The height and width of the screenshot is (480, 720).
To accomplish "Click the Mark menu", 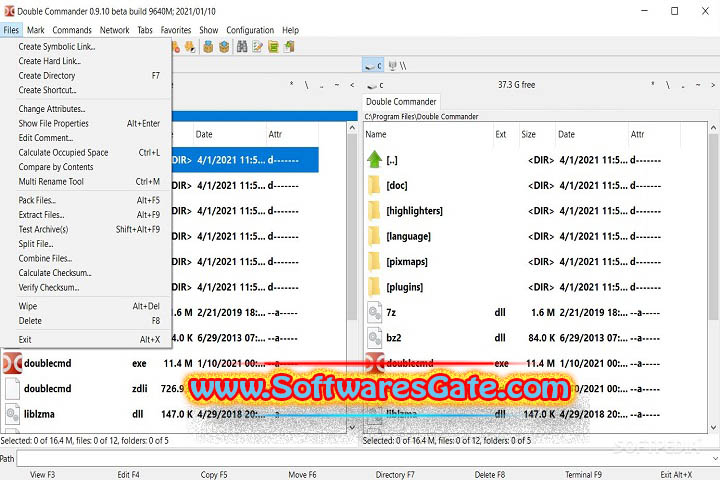I will pos(35,30).
